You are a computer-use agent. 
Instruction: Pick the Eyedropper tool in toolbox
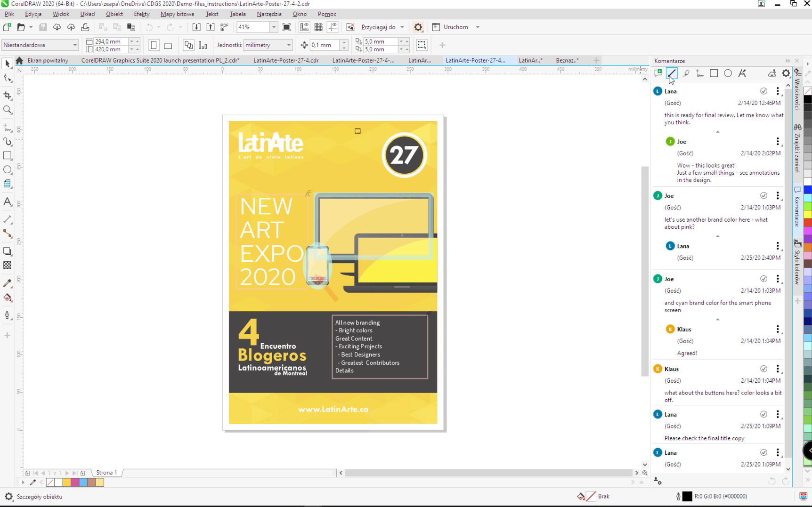[8, 283]
